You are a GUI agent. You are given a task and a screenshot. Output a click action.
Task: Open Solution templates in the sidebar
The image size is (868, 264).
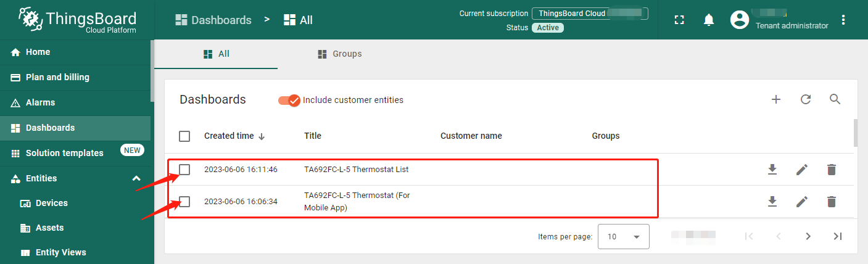click(x=75, y=153)
